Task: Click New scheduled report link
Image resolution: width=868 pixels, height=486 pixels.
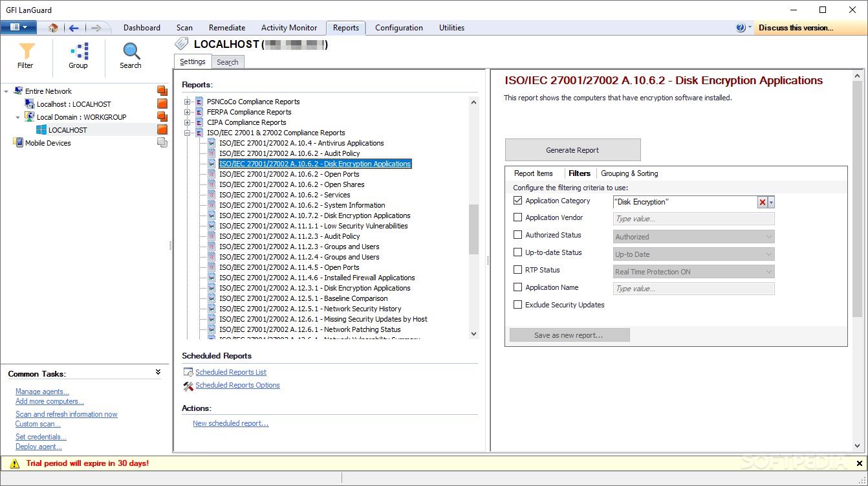Action: tap(230, 423)
